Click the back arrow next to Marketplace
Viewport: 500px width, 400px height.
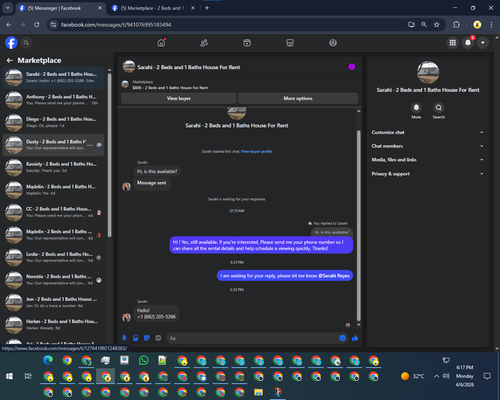pos(10,60)
